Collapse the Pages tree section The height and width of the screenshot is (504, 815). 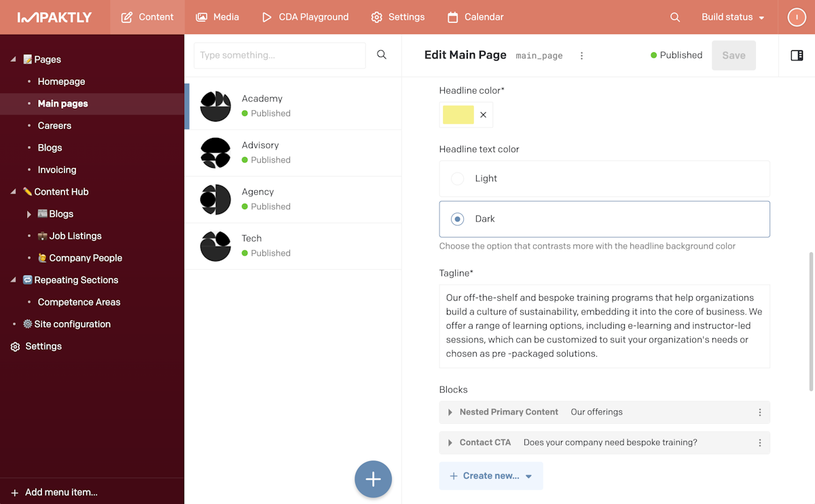point(14,60)
